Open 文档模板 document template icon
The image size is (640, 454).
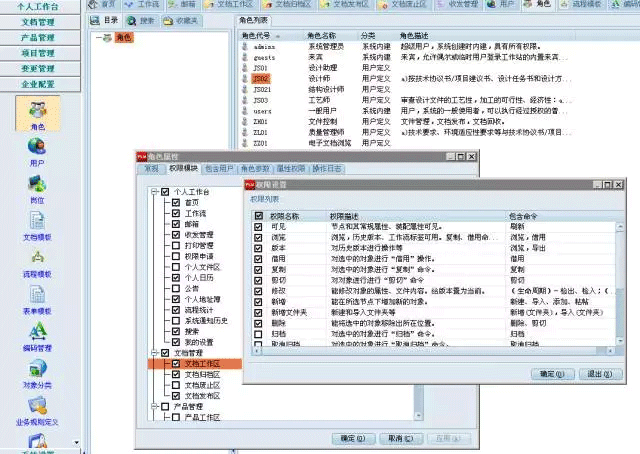37,224
